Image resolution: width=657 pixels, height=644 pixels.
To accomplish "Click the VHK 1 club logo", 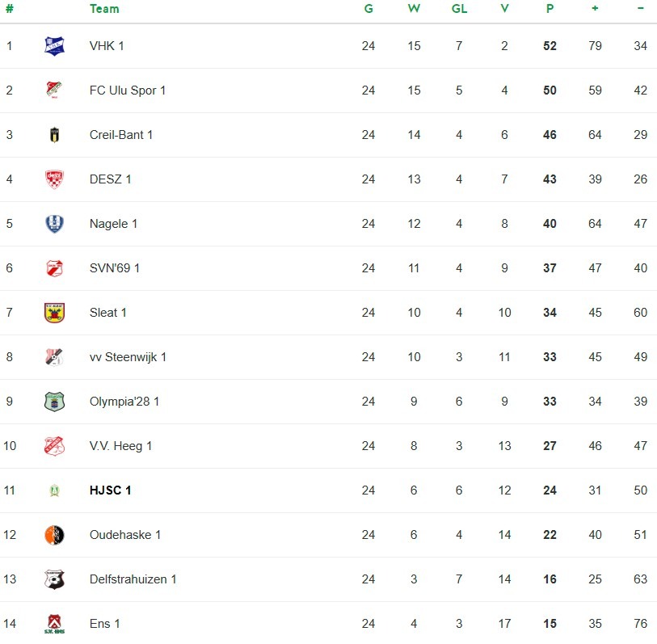I will pos(54,46).
